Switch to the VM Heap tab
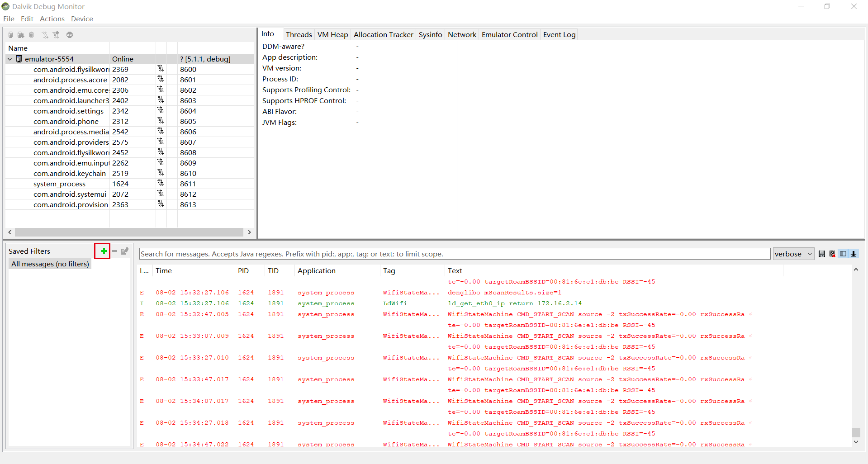 click(x=332, y=34)
